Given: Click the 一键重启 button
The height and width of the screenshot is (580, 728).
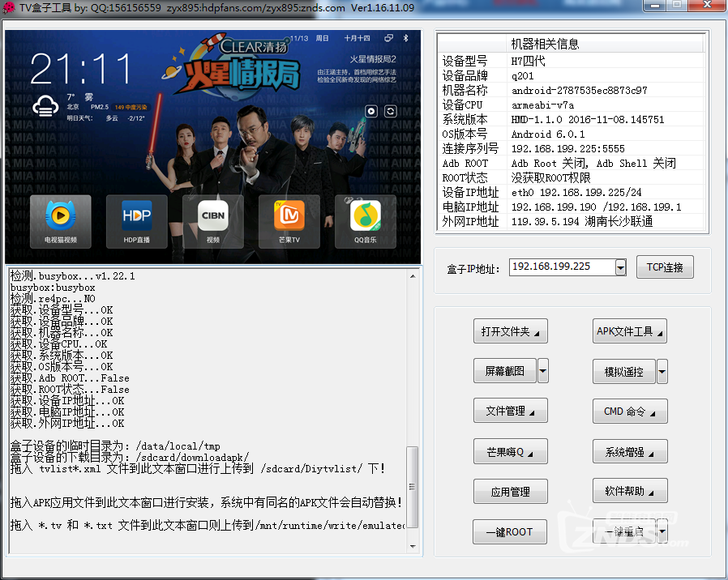Looking at the screenshot, I should pyautogui.click(x=624, y=531).
